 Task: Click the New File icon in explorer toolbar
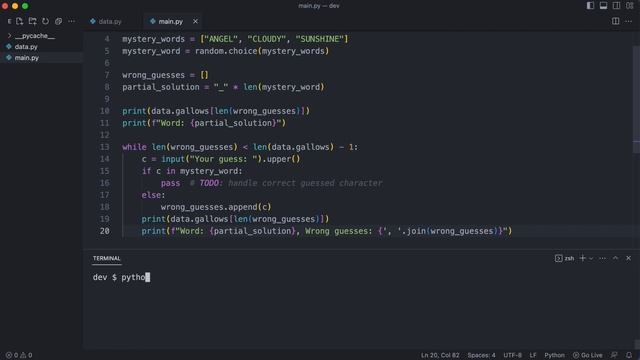[x=20, y=21]
